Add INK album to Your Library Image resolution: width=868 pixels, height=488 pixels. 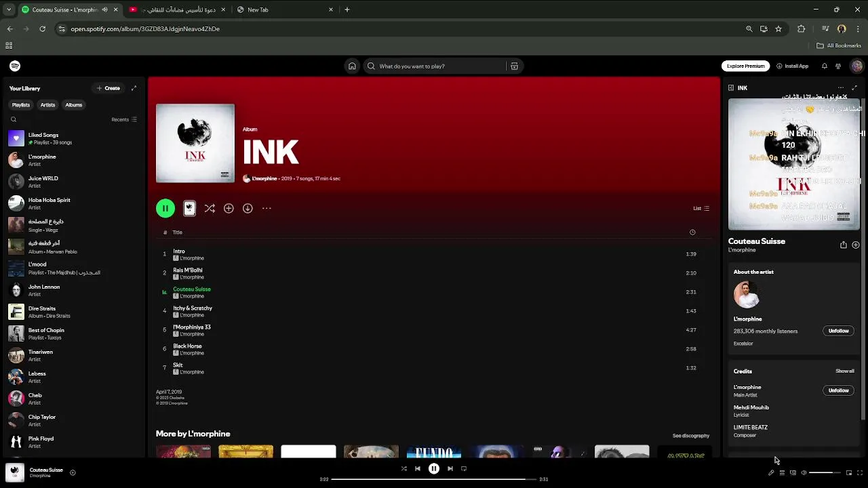coord(229,208)
